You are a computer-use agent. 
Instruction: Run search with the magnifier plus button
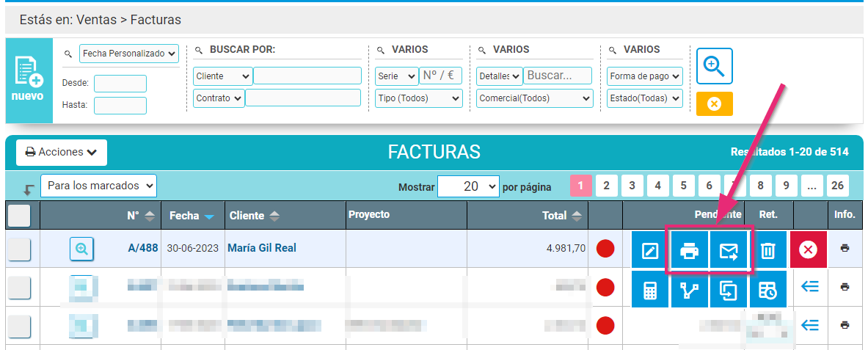tap(714, 66)
